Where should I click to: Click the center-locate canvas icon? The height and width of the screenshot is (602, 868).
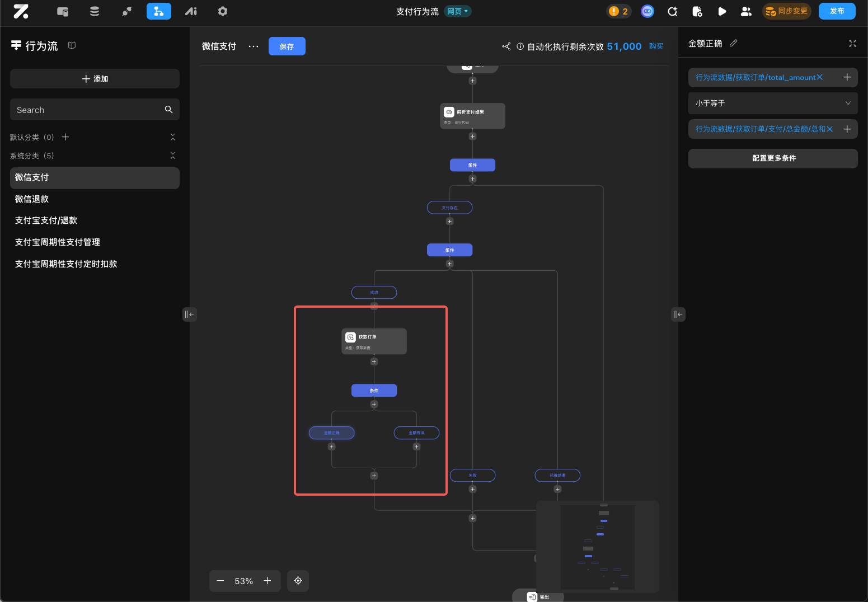pyautogui.click(x=298, y=581)
